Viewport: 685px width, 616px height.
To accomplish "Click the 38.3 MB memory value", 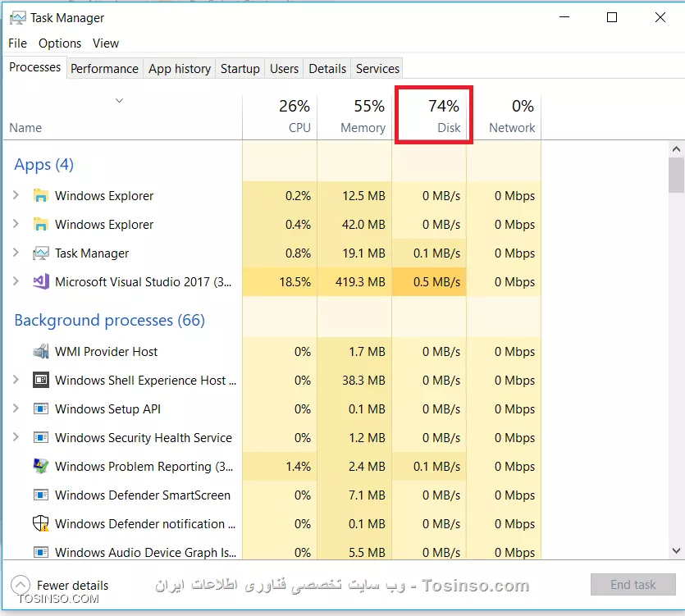I will [x=363, y=380].
